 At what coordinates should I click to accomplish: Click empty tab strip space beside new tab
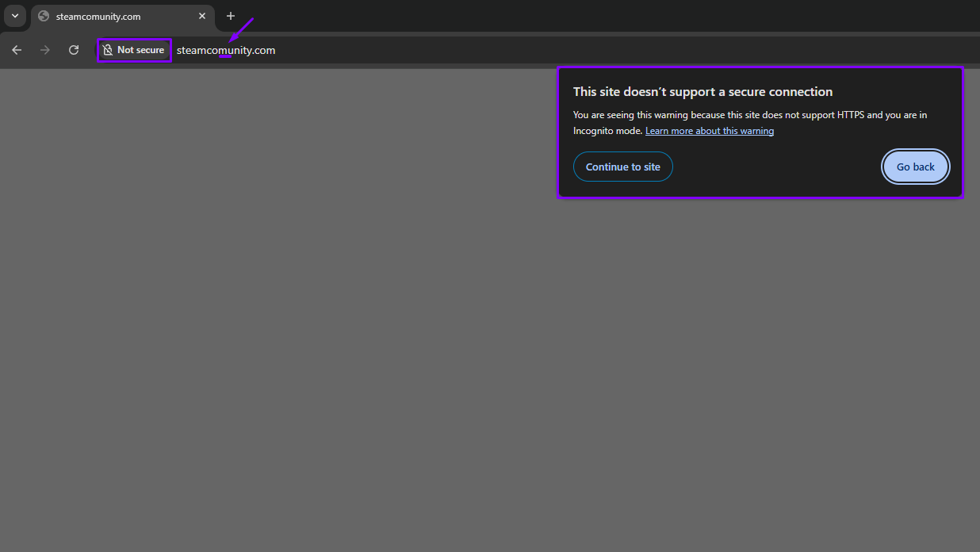(x=555, y=16)
